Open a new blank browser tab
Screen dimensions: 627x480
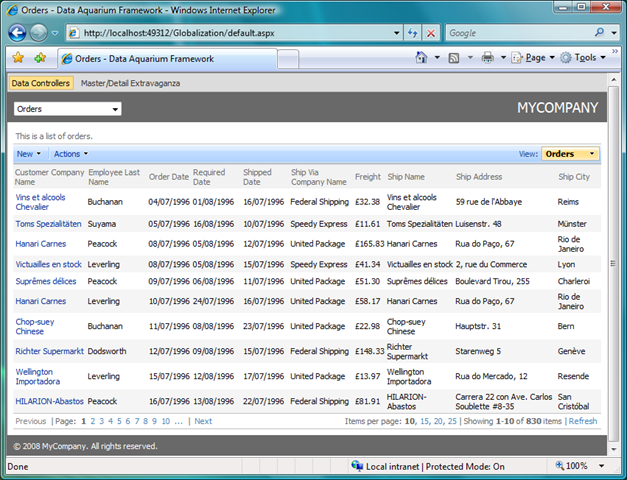pos(288,59)
